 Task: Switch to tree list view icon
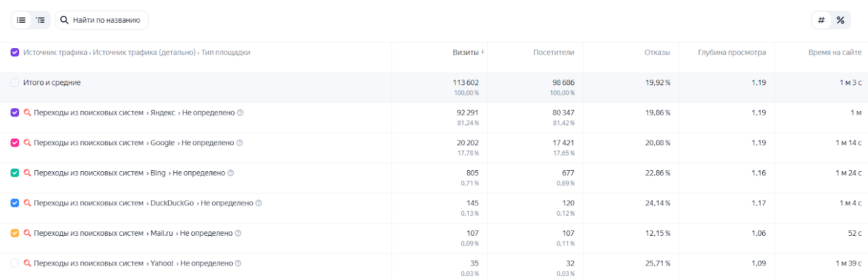click(41, 20)
